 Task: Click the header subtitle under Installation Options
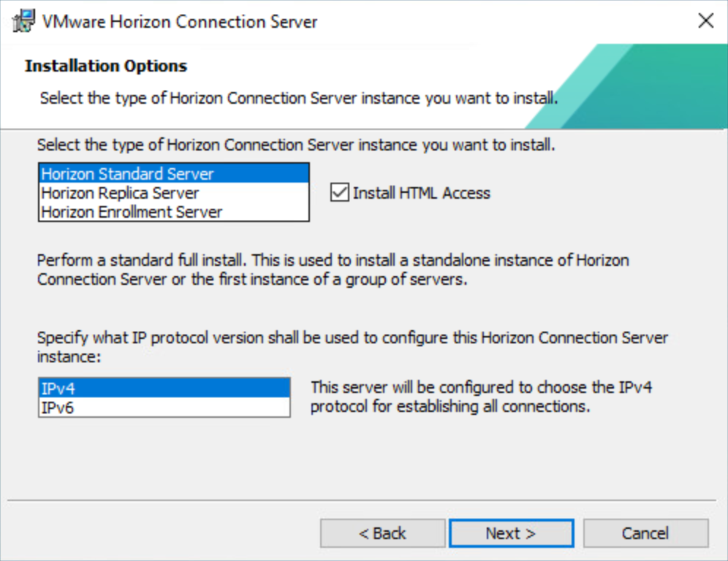tap(299, 98)
